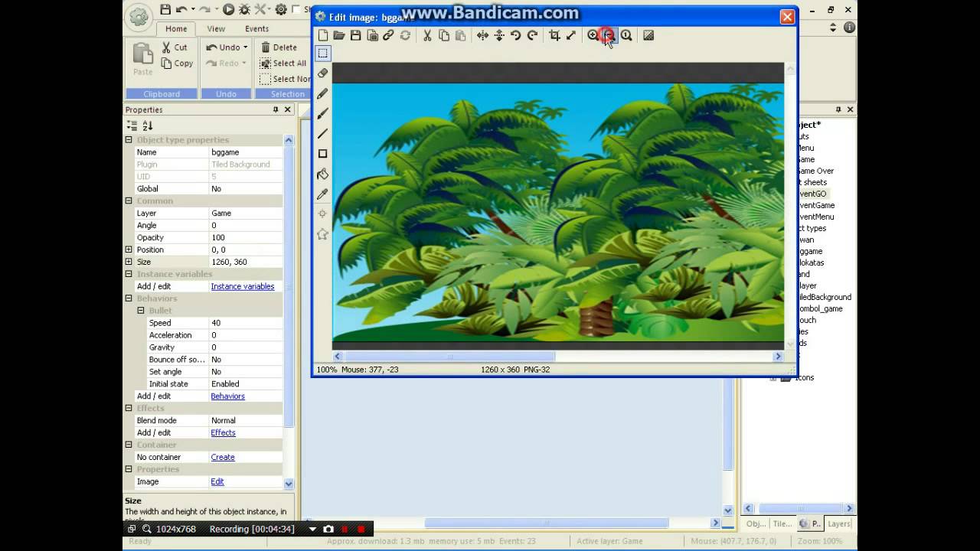Save the image using the floppy disk icon
The width and height of the screenshot is (980, 551).
(x=356, y=35)
